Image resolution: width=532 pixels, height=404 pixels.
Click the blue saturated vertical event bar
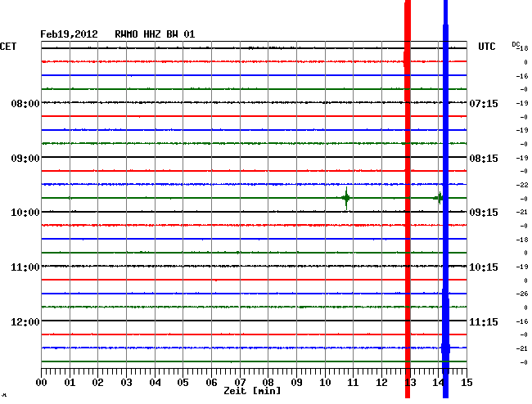[x=445, y=199]
